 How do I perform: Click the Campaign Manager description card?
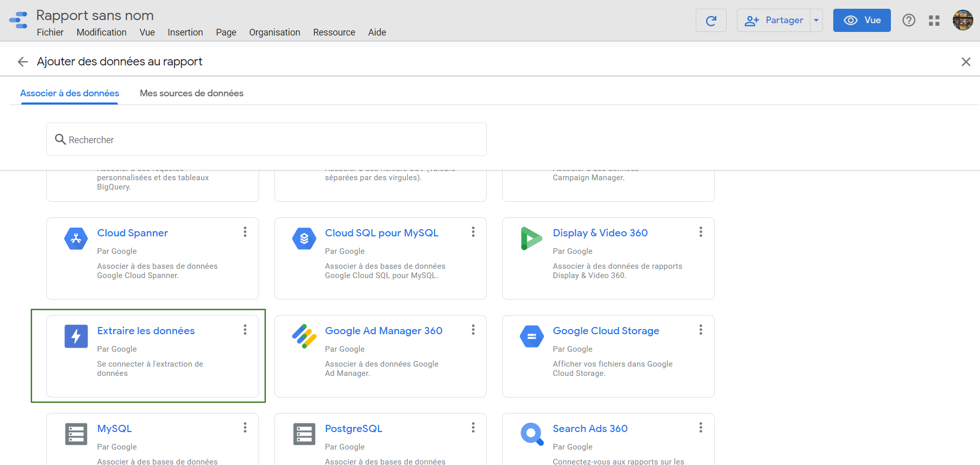608,185
